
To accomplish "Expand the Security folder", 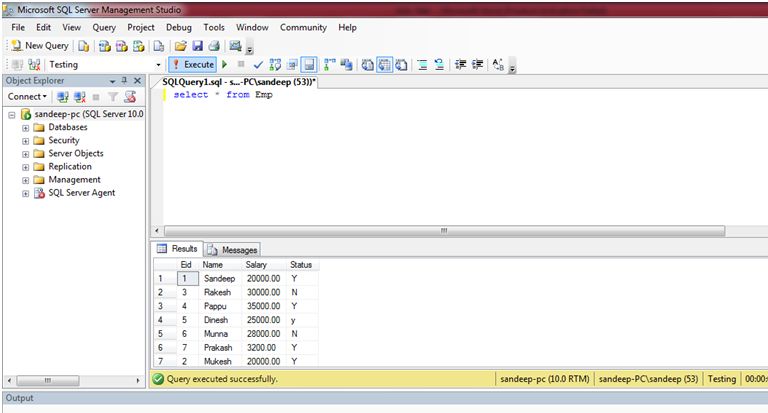I will coord(25,141).
